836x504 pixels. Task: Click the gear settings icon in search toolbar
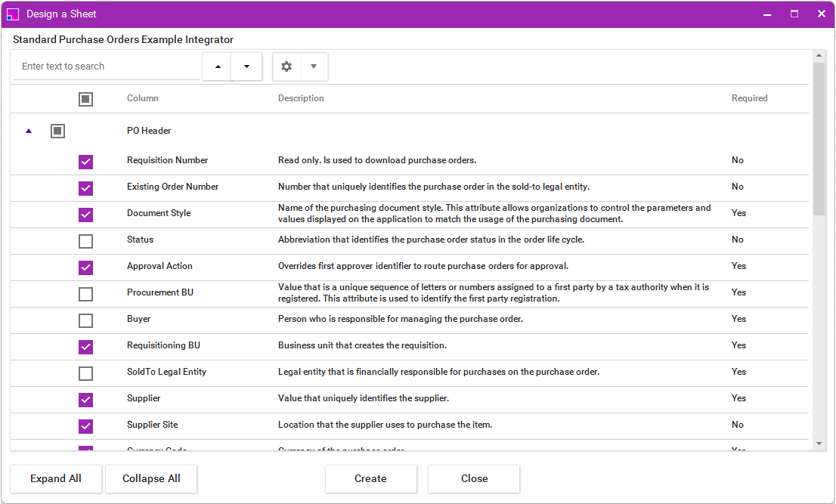coord(286,66)
